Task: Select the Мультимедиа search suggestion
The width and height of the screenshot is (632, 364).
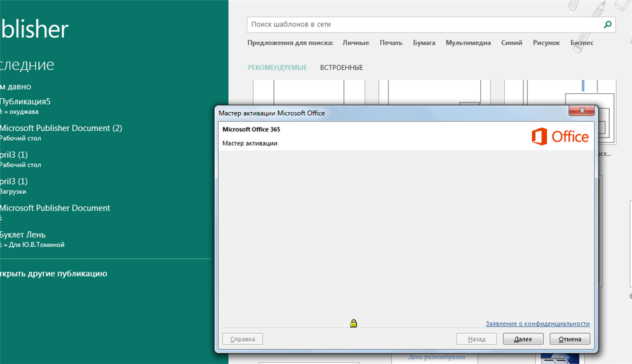Action: pos(468,43)
